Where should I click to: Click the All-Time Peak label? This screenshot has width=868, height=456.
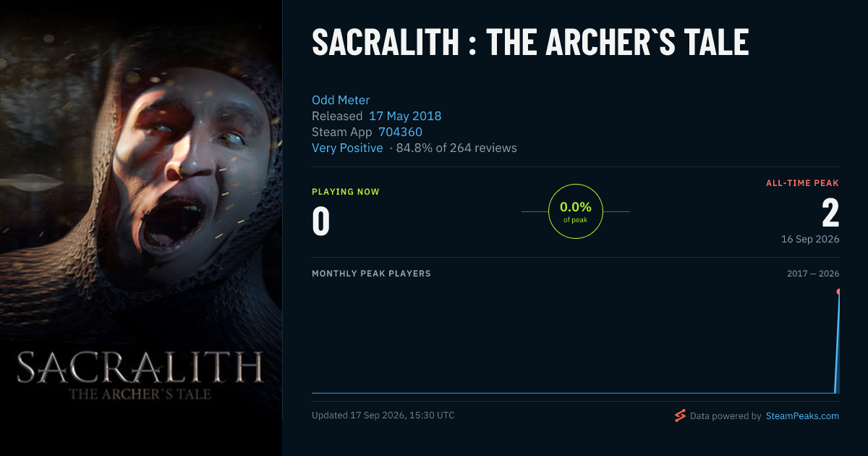[x=803, y=183]
